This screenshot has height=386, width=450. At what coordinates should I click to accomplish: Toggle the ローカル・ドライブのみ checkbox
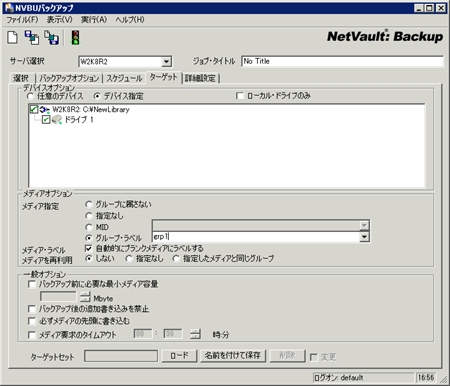[239, 96]
